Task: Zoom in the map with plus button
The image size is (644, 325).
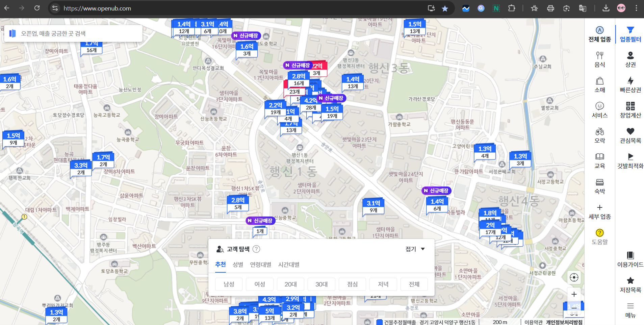Action: pos(574,294)
